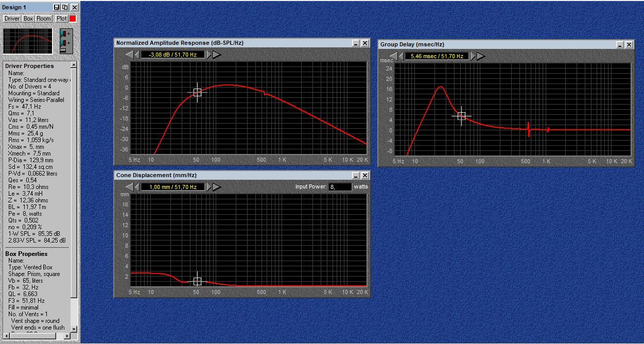Close the Group Delay graph window
The height and width of the screenshot is (344, 644).
pos(629,45)
